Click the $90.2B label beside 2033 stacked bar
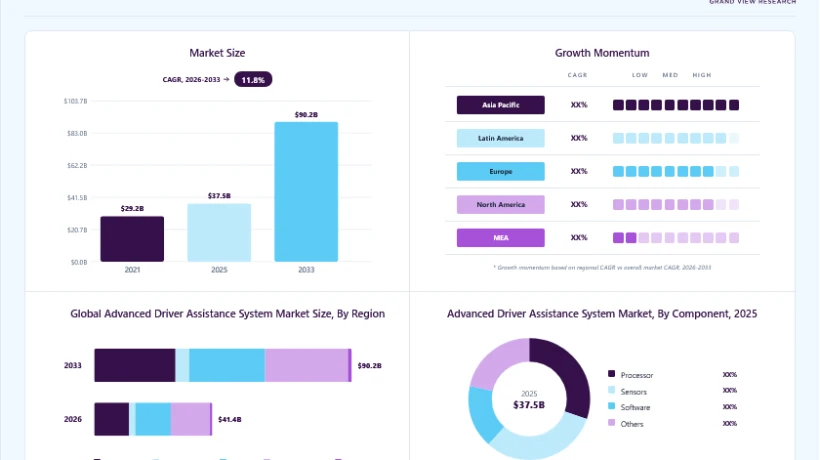820x460 pixels. click(x=369, y=366)
